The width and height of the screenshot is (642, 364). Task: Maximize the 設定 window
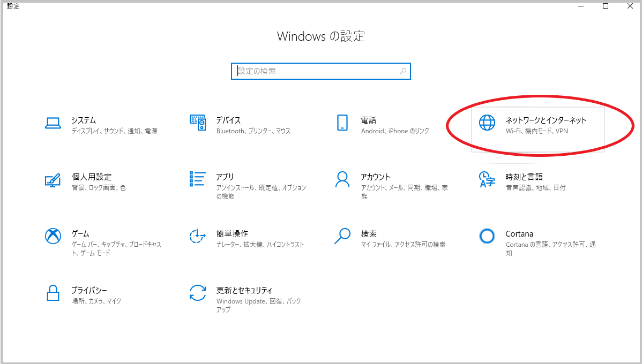(x=606, y=6)
